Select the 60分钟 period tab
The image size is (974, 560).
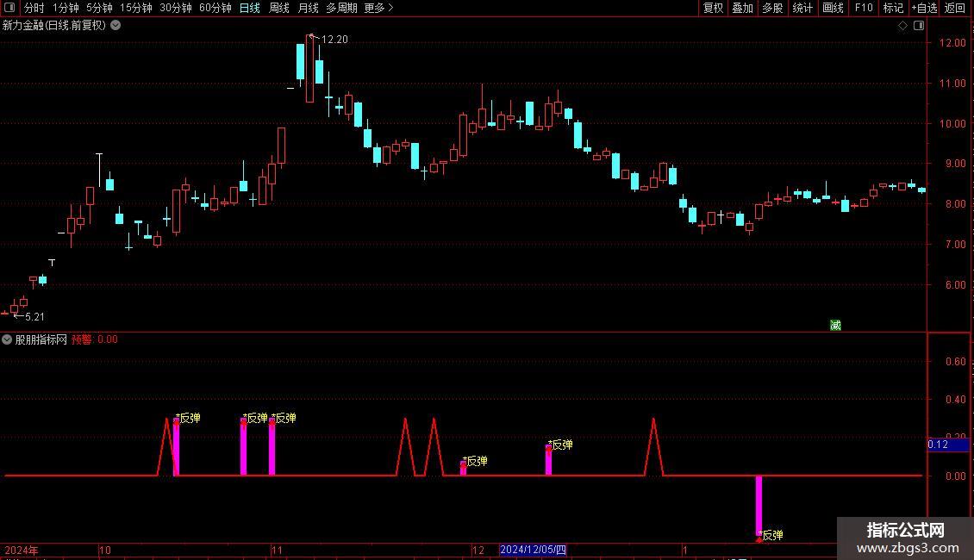point(215,8)
